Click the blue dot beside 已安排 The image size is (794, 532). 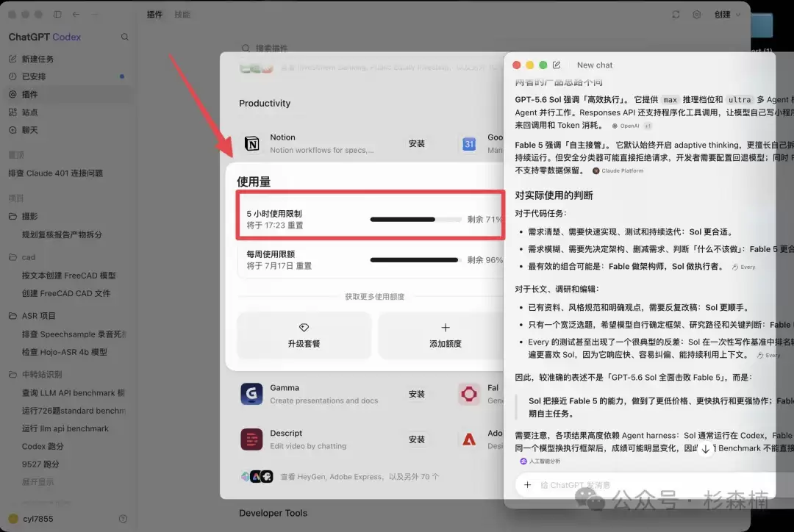coord(122,76)
